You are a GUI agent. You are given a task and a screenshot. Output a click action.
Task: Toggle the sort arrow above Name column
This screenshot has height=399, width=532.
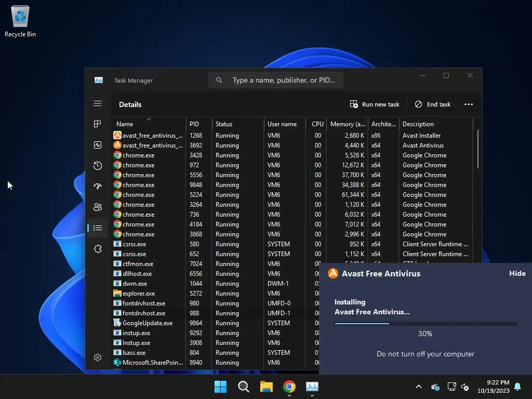pyautogui.click(x=149, y=119)
